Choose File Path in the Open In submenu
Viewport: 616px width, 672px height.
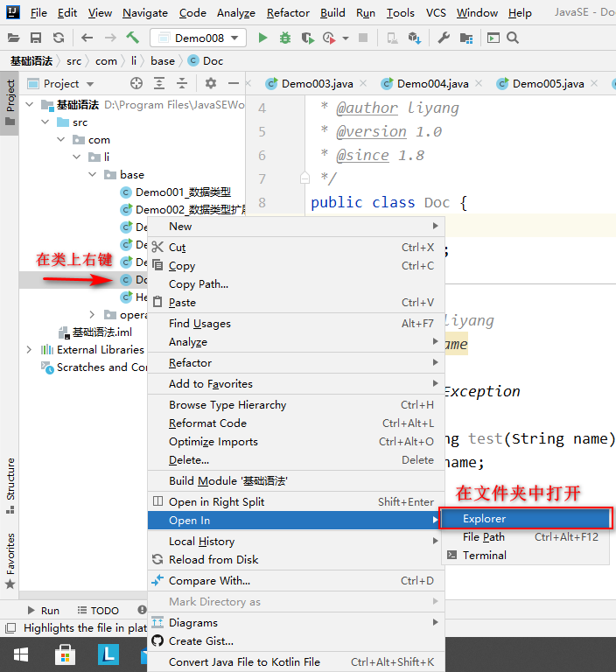tap(526, 537)
